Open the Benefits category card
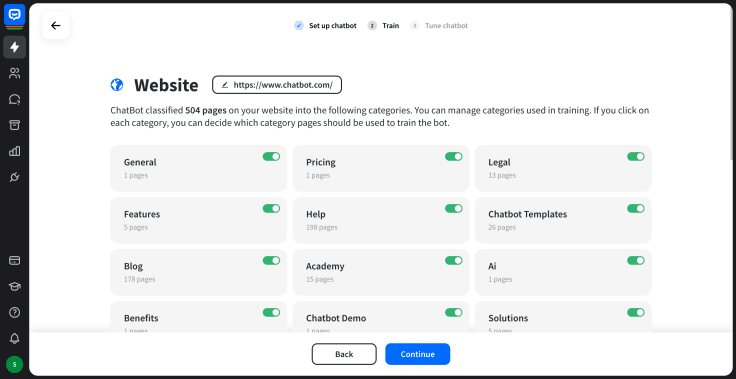Screen dimensions: 736x379 click(x=199, y=317)
